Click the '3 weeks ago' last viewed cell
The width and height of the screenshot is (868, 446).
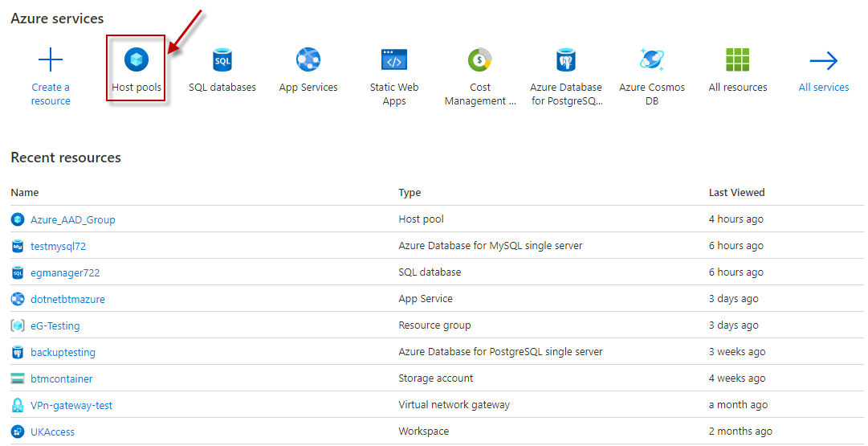pos(737,352)
